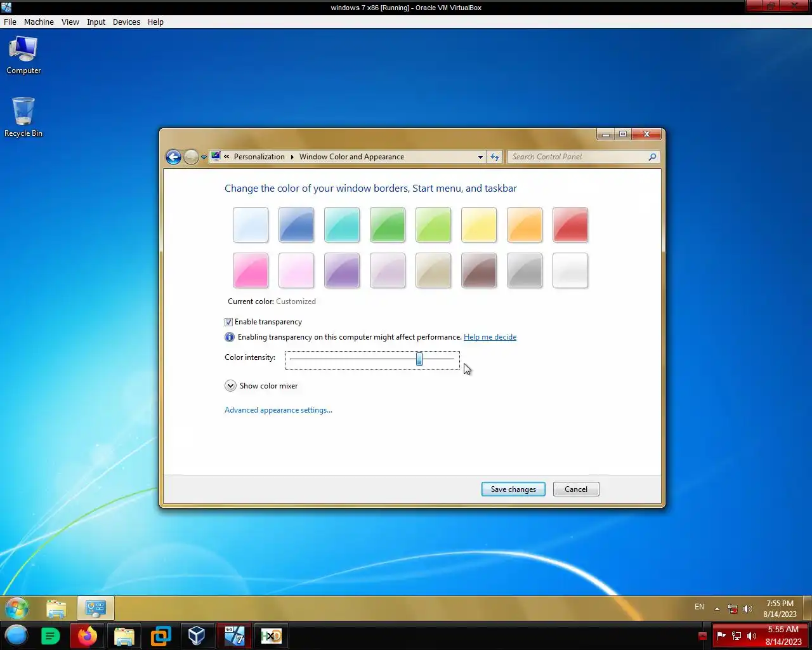Open the Help me decide link

[x=490, y=337]
